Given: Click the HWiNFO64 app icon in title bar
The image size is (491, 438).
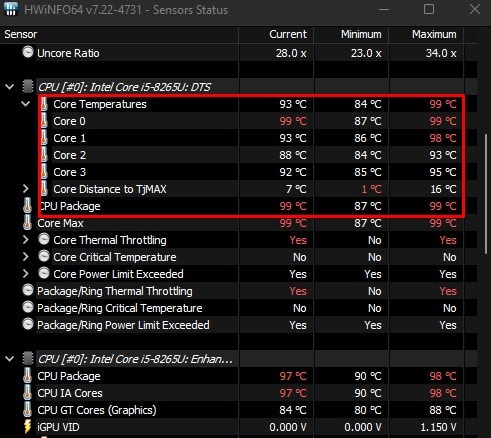Looking at the screenshot, I should [11, 9].
